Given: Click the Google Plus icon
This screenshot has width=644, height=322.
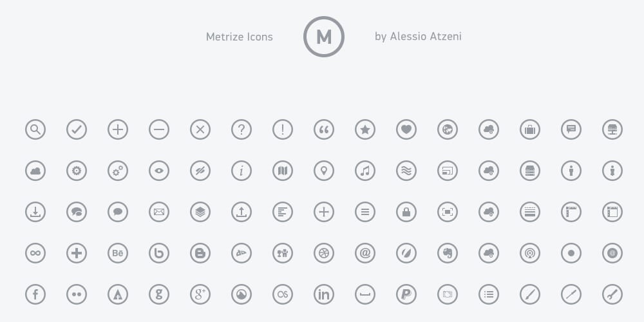Looking at the screenshot, I should 200,294.
